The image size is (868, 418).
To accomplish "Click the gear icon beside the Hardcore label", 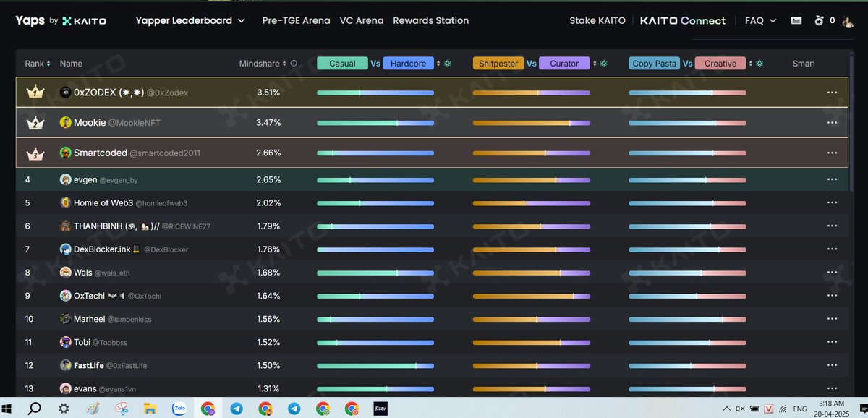I will tap(447, 63).
